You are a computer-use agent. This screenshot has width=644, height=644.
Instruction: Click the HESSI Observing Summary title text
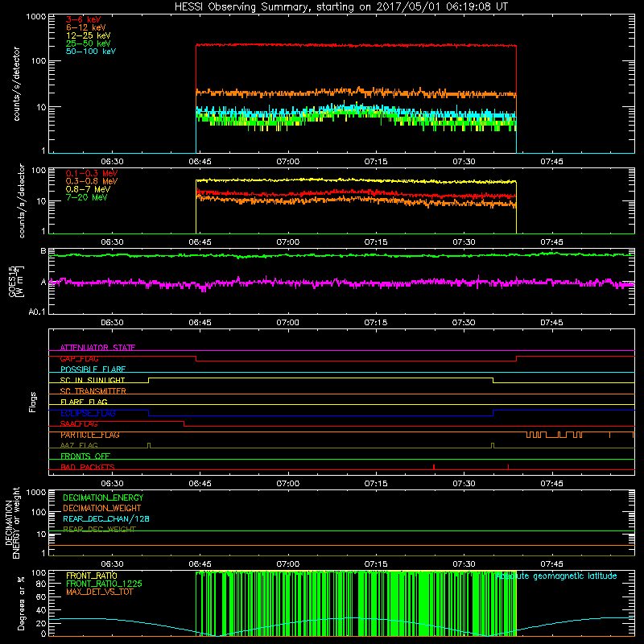tap(341, 6)
